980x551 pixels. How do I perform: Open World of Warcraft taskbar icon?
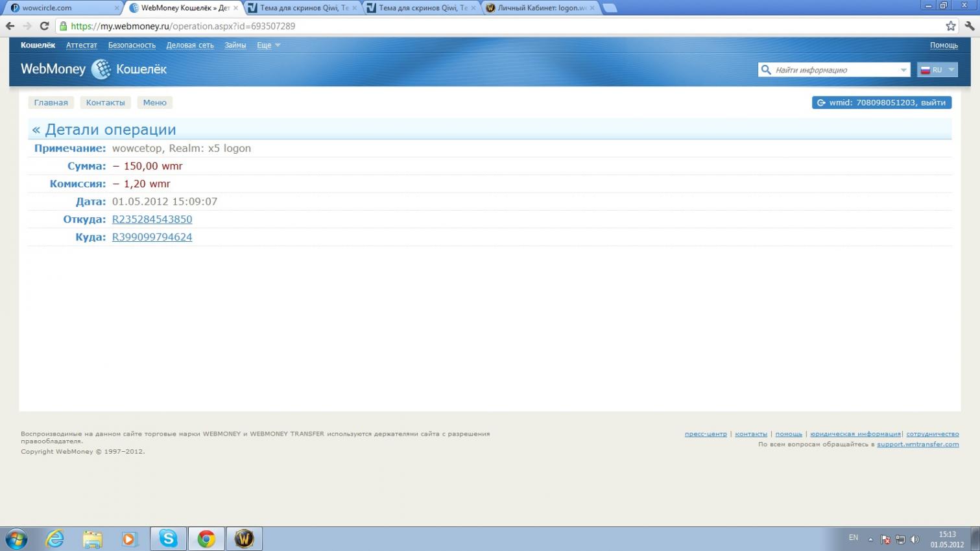pos(244,539)
